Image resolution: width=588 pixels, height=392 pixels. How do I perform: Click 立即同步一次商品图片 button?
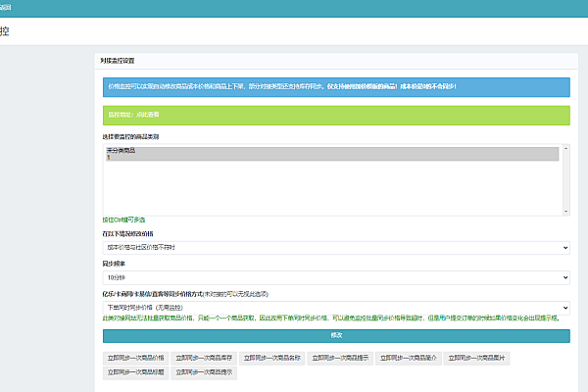click(475, 358)
